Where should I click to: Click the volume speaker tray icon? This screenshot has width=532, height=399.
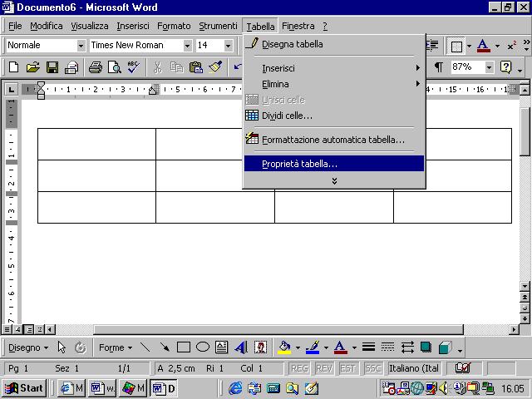click(x=443, y=388)
